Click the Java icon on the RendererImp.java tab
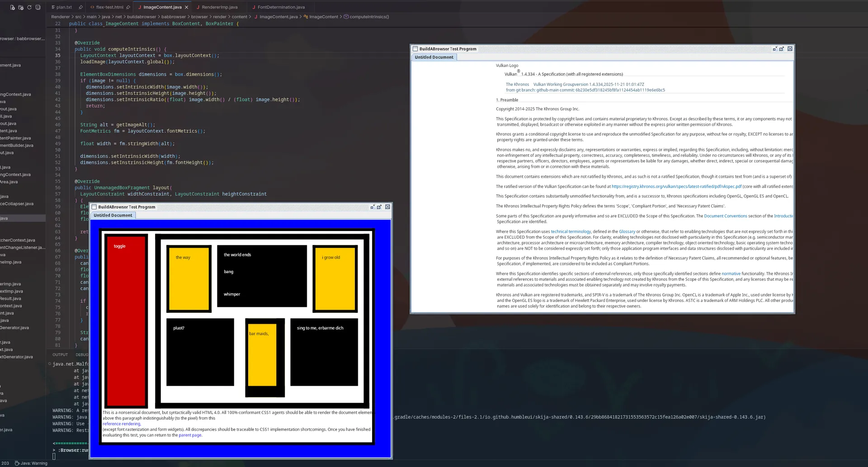 point(198,7)
